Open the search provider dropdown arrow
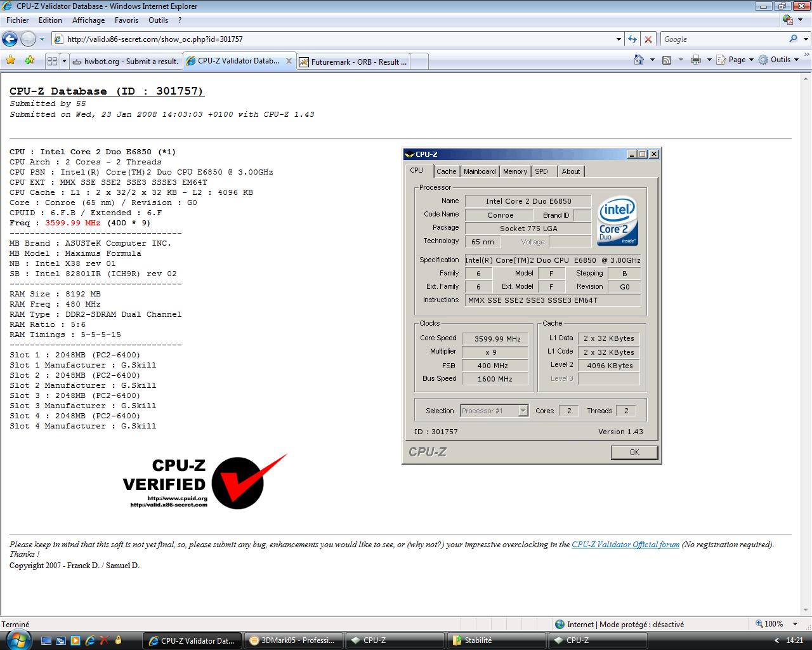 806,39
